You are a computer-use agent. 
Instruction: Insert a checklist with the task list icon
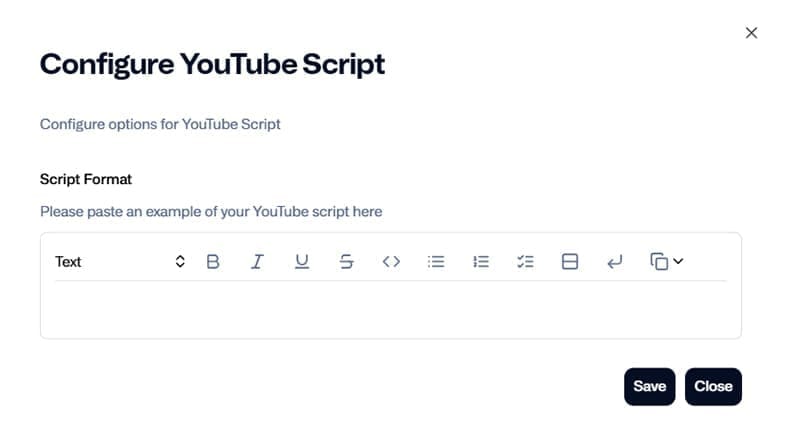525,262
